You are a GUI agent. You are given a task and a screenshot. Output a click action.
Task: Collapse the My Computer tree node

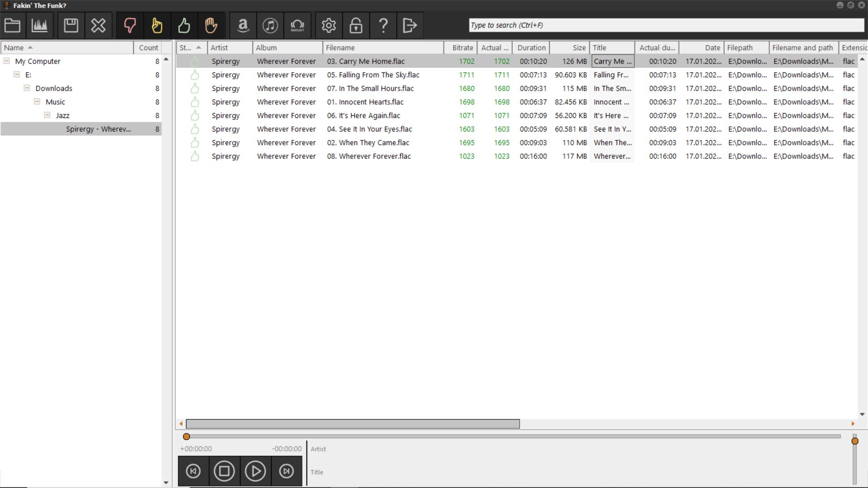[7, 61]
